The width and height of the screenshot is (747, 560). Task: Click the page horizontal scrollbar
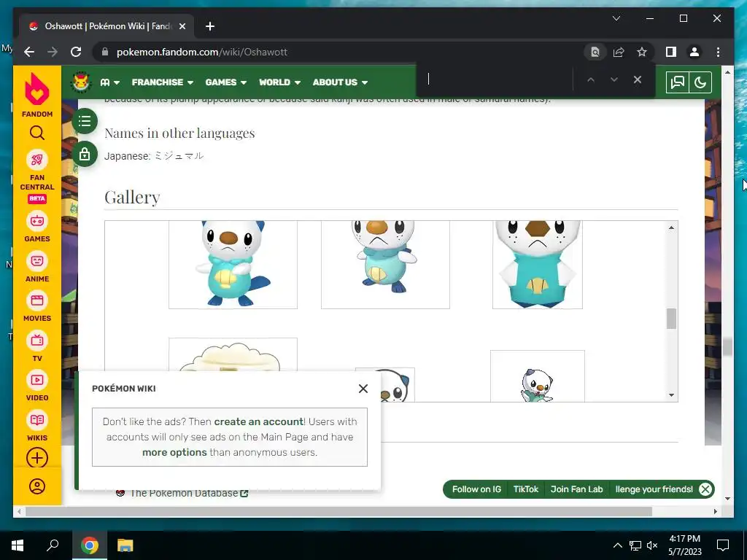(338, 511)
